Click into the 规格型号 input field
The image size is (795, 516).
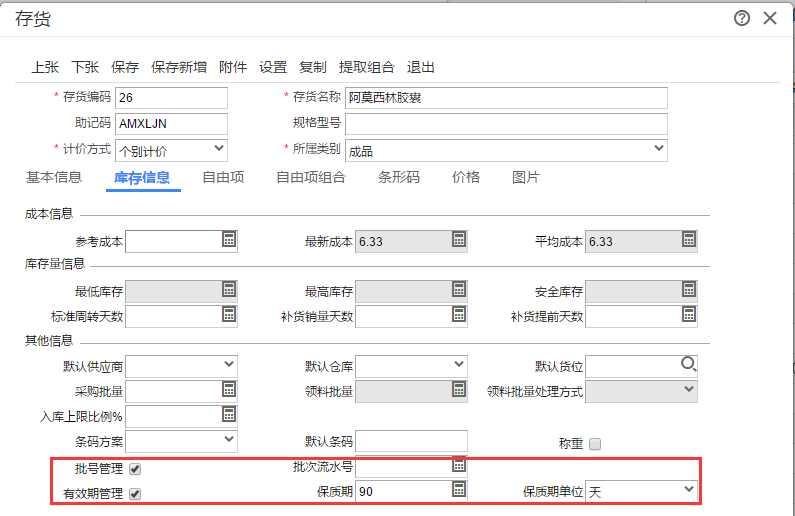tap(507, 124)
